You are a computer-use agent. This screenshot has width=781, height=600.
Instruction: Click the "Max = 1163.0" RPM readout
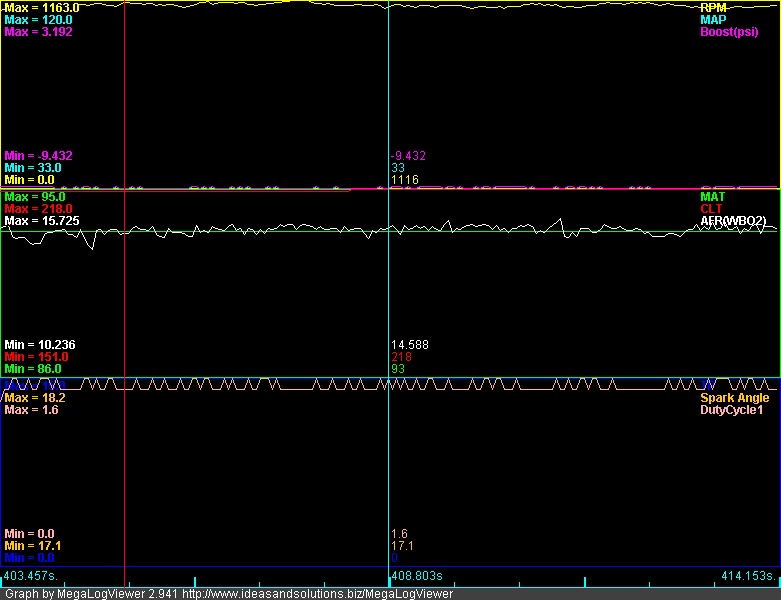(x=42, y=8)
